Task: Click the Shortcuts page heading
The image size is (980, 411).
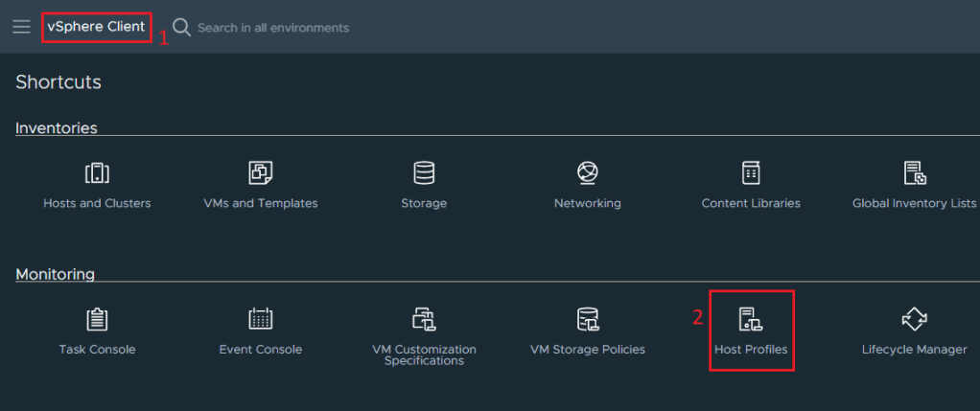Action: pyautogui.click(x=58, y=82)
